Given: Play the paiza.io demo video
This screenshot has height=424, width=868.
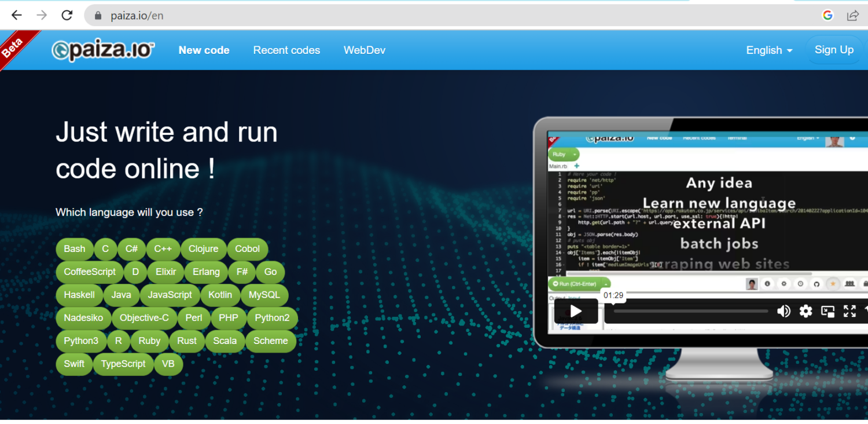Looking at the screenshot, I should [576, 312].
